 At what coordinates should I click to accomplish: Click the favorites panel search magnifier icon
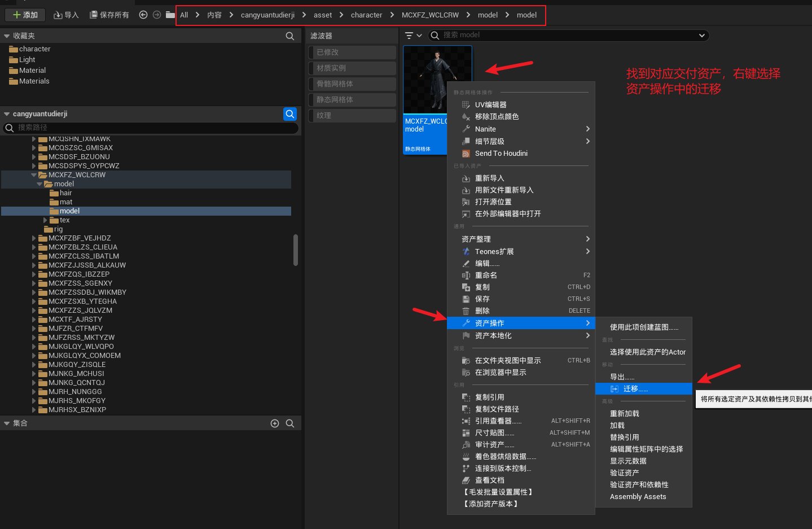click(x=289, y=36)
